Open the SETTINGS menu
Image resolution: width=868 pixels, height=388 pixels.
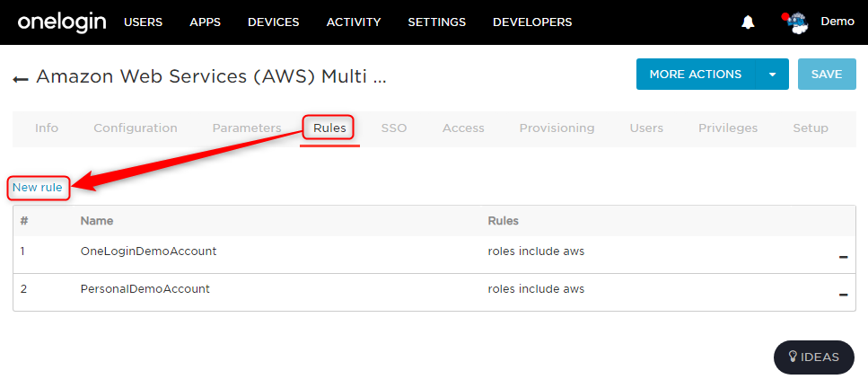[437, 22]
